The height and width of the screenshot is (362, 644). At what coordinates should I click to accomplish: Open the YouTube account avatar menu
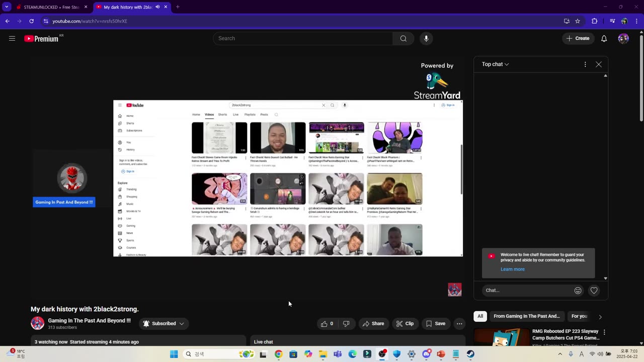(623, 38)
